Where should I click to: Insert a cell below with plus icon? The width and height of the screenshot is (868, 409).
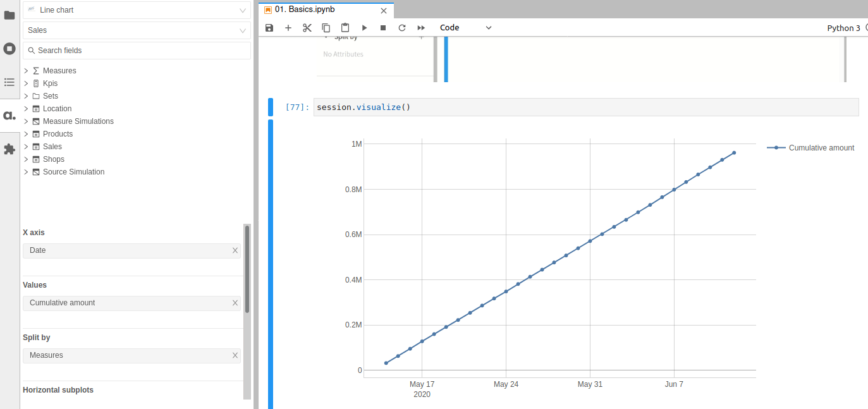coord(288,28)
